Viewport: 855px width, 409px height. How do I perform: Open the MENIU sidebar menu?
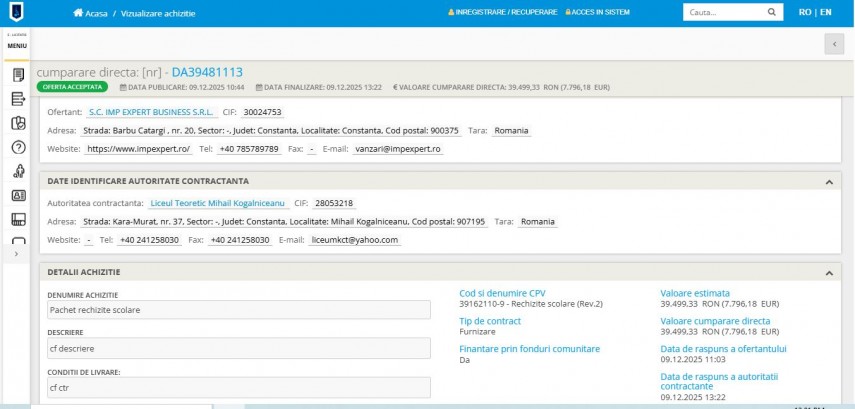(17, 46)
